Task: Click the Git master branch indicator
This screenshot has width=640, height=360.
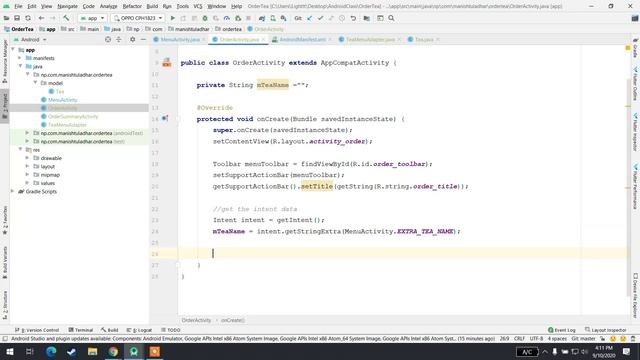Action: [583, 339]
